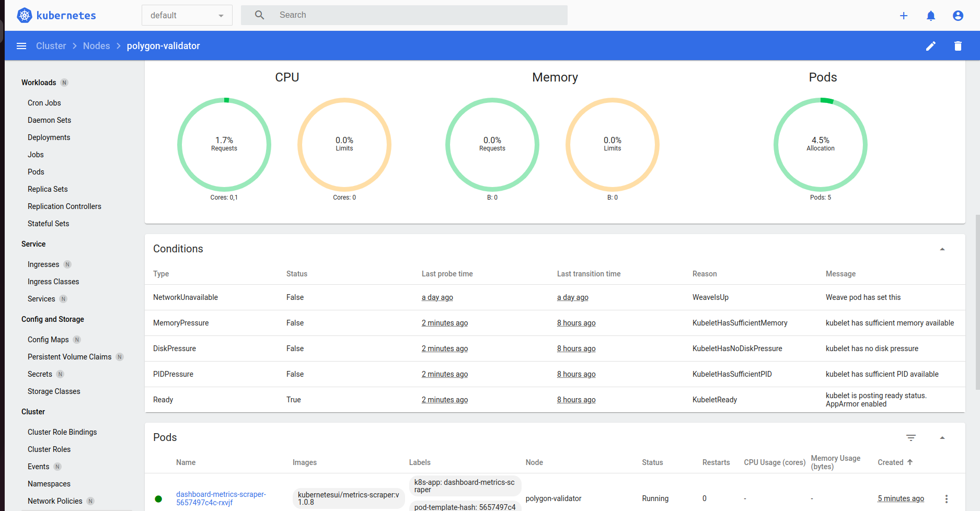
Task: Open the default namespace dropdown
Action: (187, 16)
